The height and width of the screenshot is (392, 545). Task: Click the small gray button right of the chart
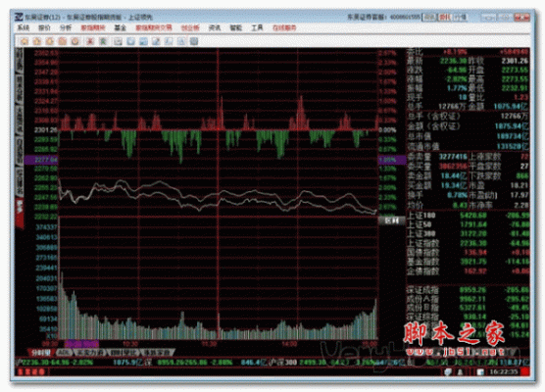click(x=392, y=220)
